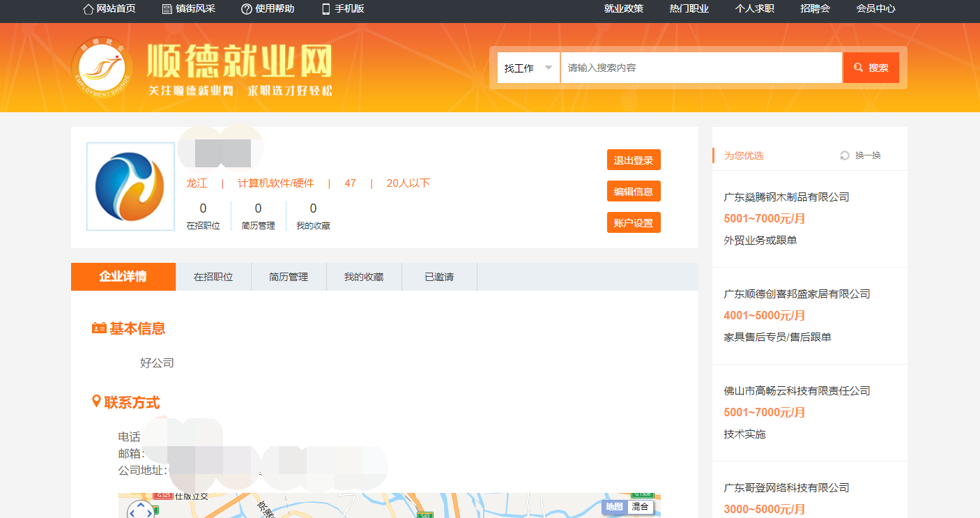Switch to the 已邀请 tab

click(439, 277)
